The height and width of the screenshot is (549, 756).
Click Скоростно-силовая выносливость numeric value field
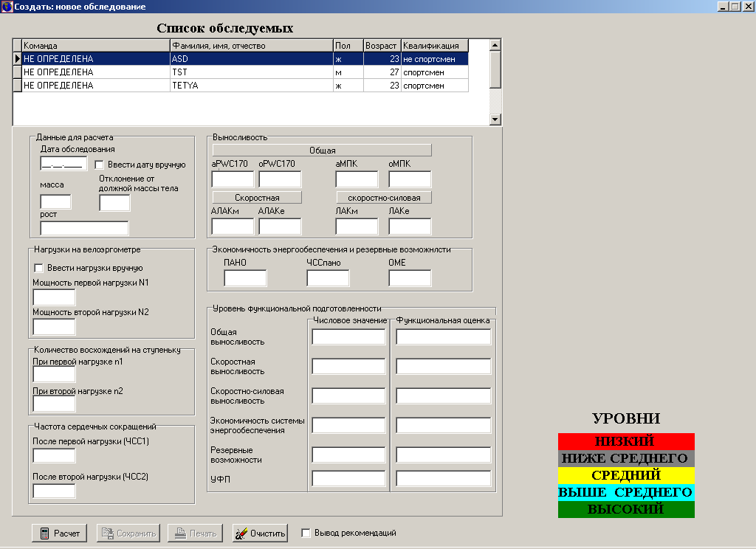click(x=348, y=396)
